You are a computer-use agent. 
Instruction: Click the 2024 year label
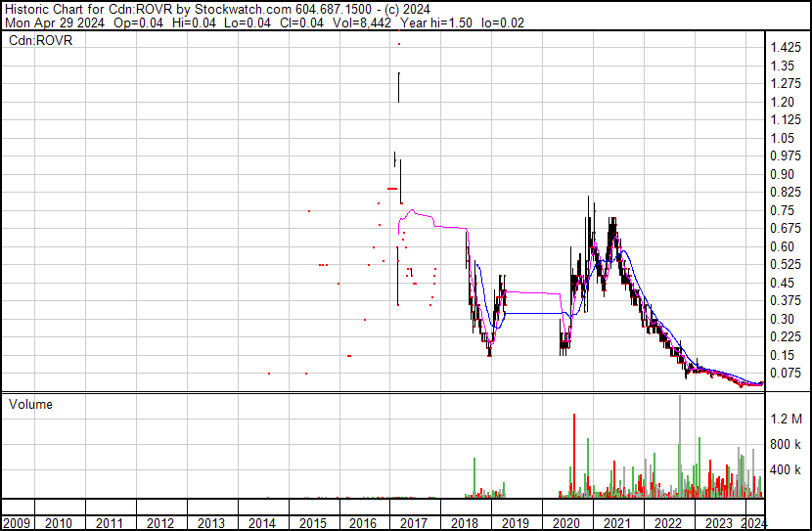[x=753, y=523]
